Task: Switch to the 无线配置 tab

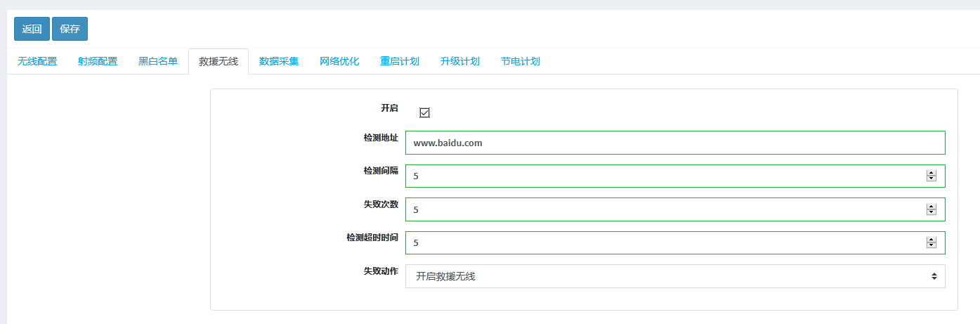Action: point(37,61)
